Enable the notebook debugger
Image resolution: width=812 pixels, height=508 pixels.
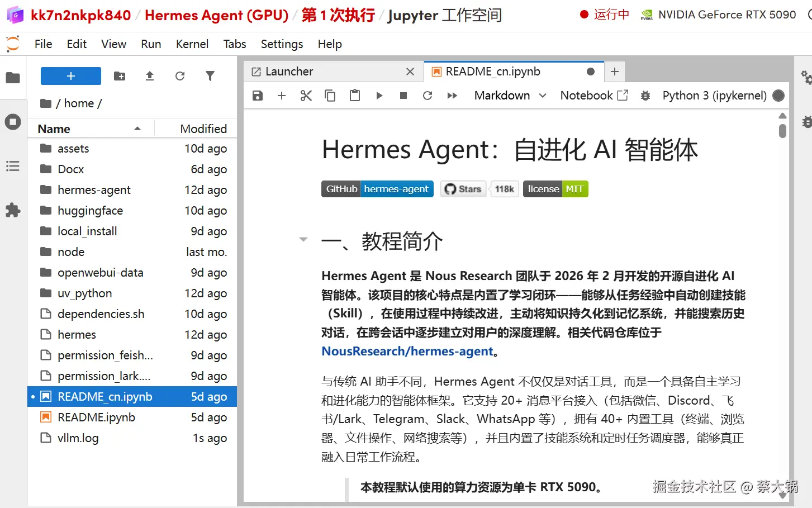pyautogui.click(x=645, y=96)
